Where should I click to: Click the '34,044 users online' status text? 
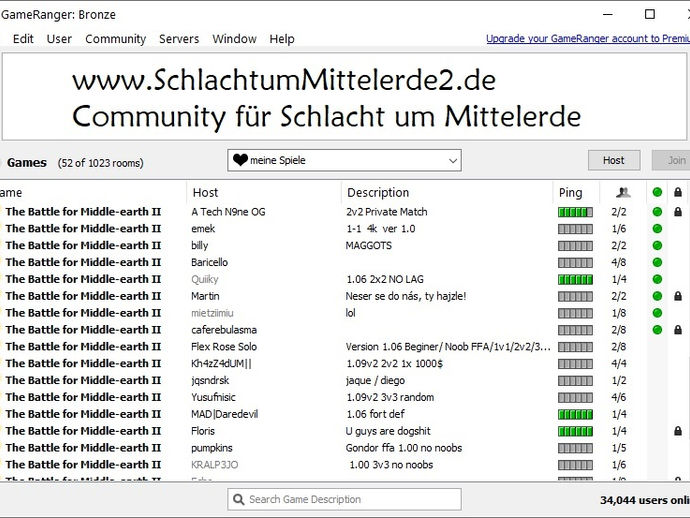click(644, 500)
